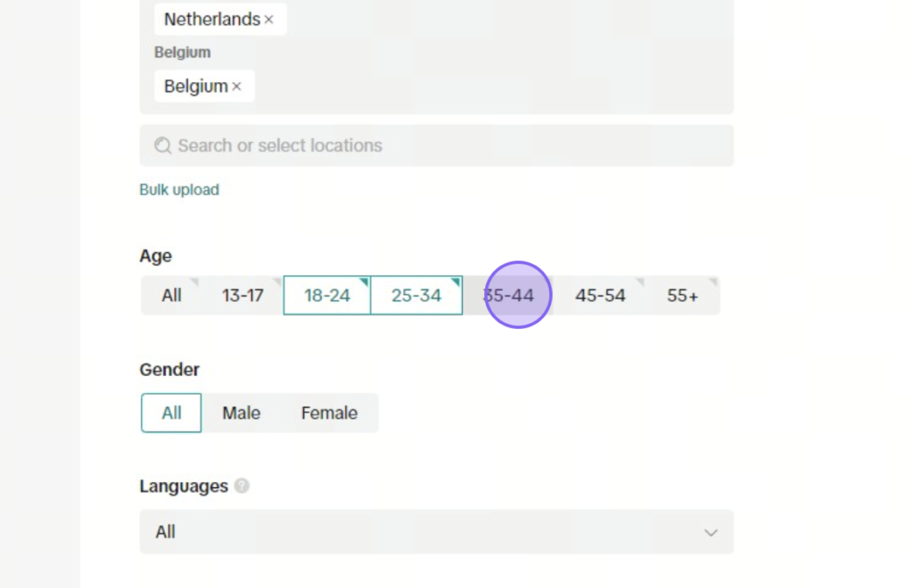
Task: Select the 55+ age range
Action: click(682, 296)
